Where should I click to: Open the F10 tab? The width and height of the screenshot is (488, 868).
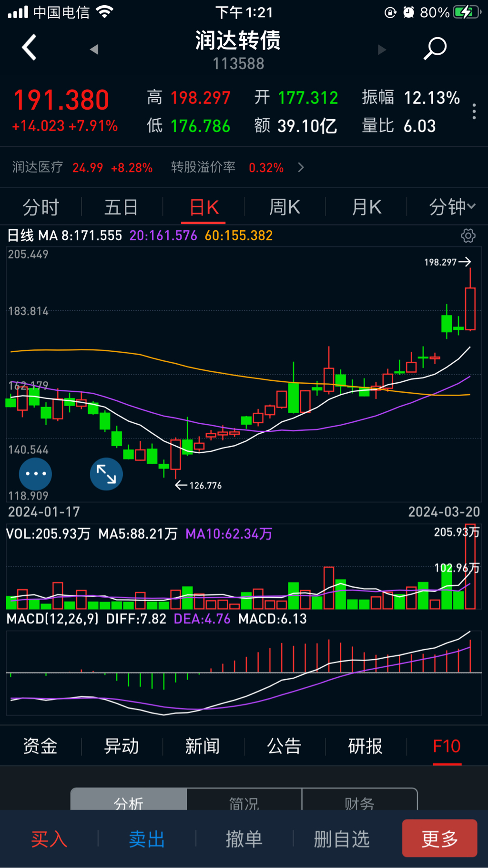(x=447, y=746)
